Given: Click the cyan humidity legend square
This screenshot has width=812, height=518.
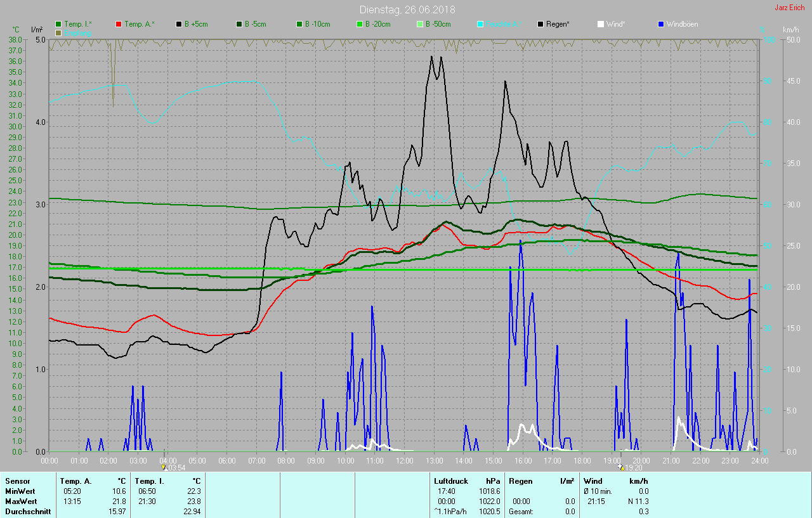Looking at the screenshot, I should pos(480,24).
